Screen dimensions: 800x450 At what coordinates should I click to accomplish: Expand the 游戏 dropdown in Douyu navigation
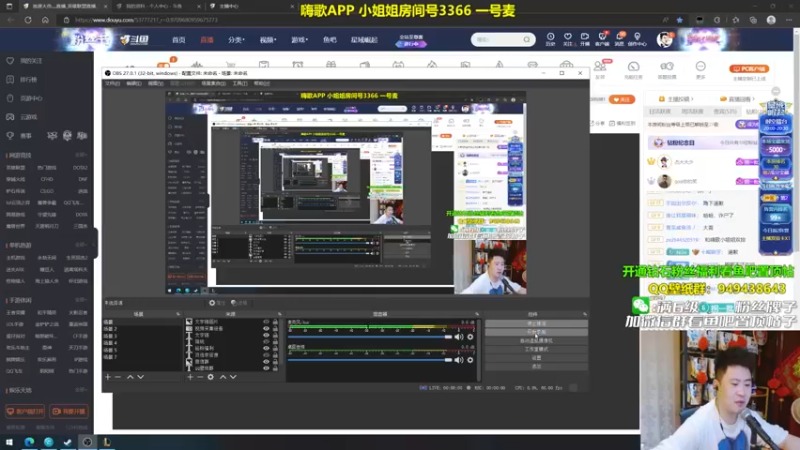[299, 39]
